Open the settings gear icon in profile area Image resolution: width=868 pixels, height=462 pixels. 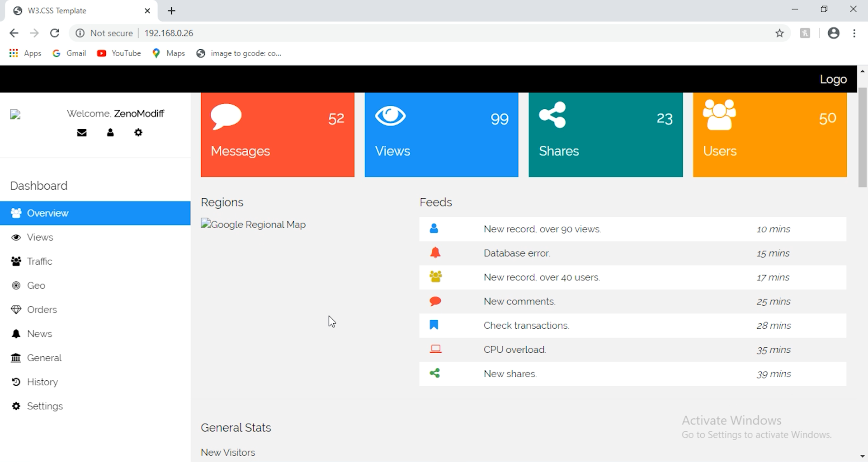138,132
